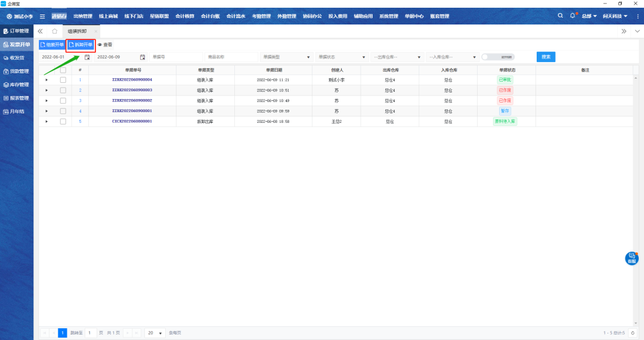Collapse the sidebar with the double-chevron icon
The height and width of the screenshot is (340, 644).
point(40,31)
